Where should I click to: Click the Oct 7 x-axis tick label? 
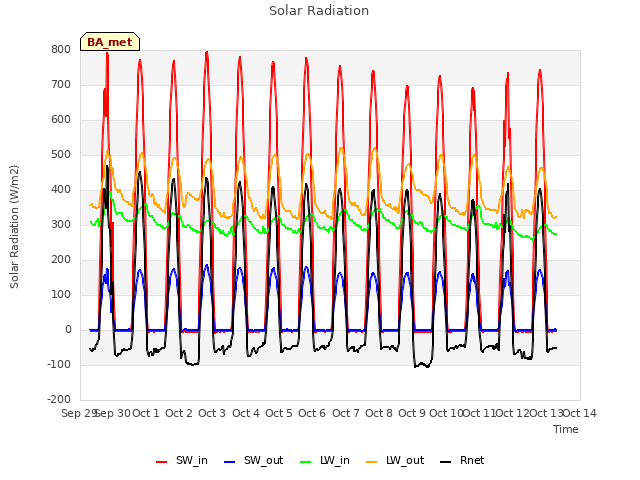pos(346,413)
